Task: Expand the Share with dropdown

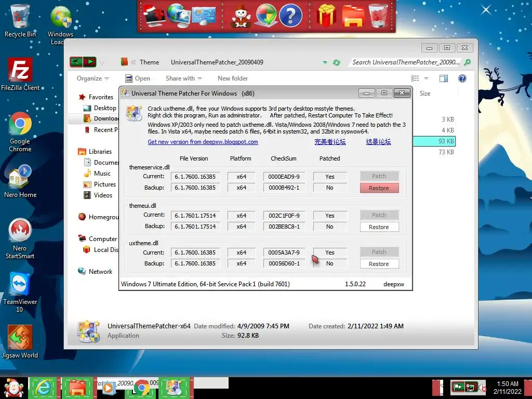Action: point(183,78)
